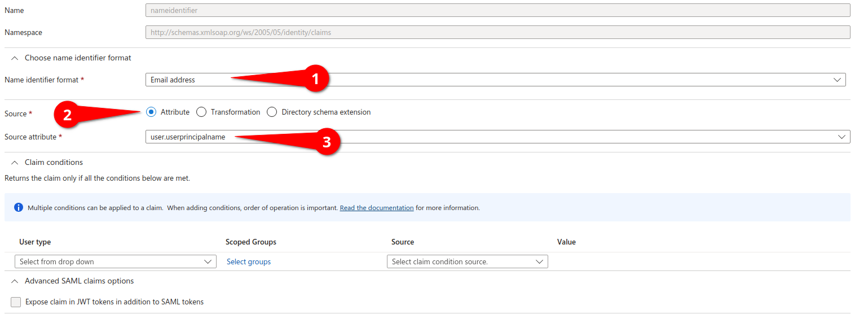The height and width of the screenshot is (314, 868).
Task: Click the user.userprincipalname value text
Action: point(188,137)
